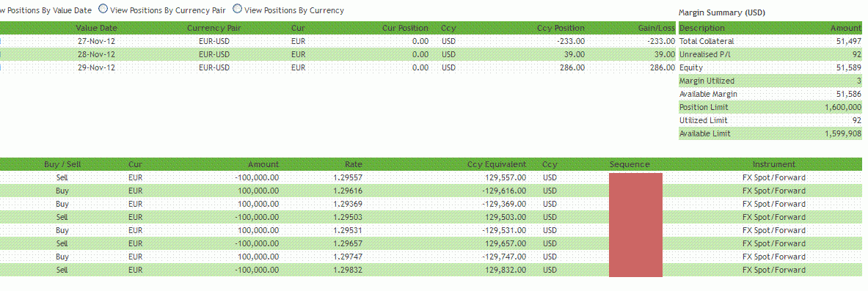Click the Position Limit row
The image size is (868, 291).
(770, 107)
